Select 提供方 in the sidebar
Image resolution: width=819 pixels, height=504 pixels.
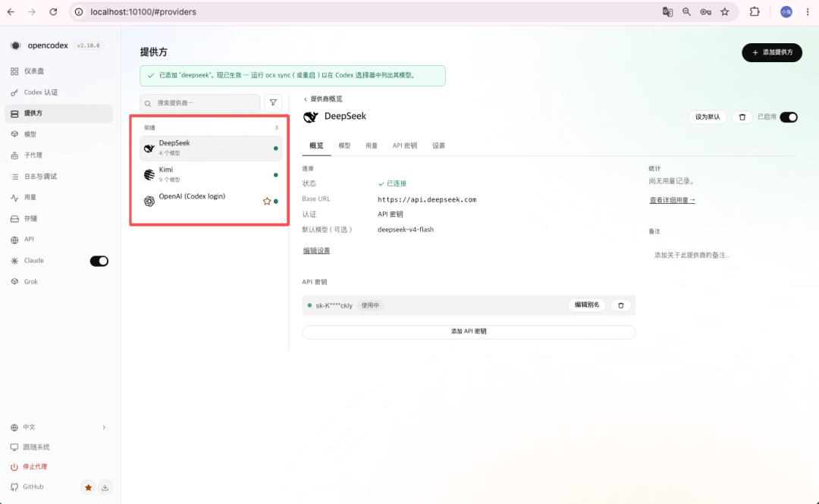tap(58, 114)
